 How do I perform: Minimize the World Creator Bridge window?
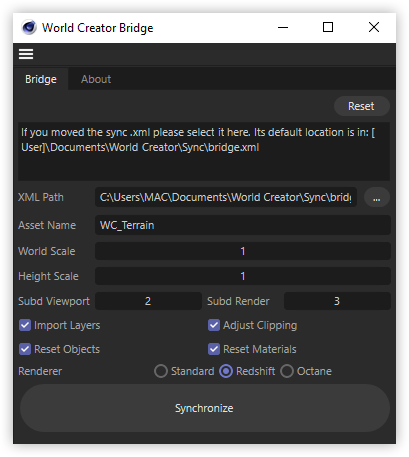283,27
